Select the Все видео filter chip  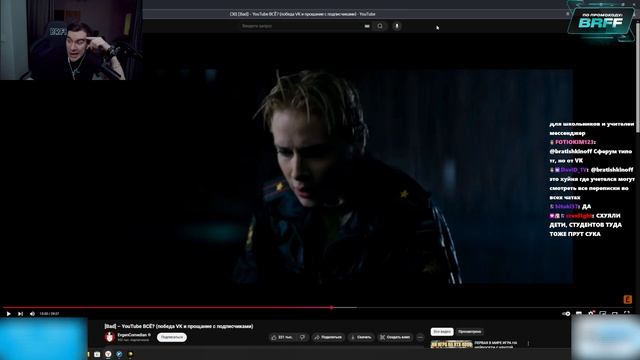tap(442, 331)
